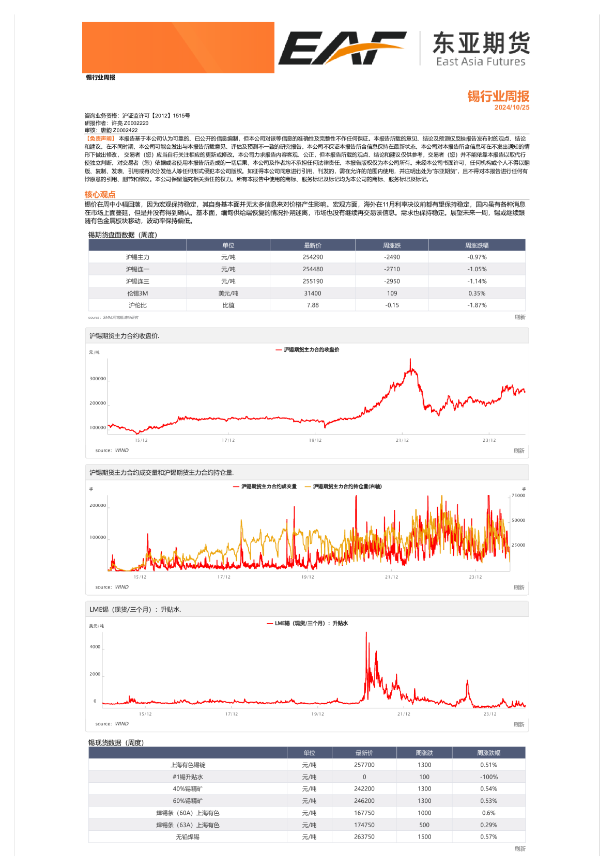Toggle the LME锡（现货/三个月）升贴水 legend label

click(x=311, y=624)
